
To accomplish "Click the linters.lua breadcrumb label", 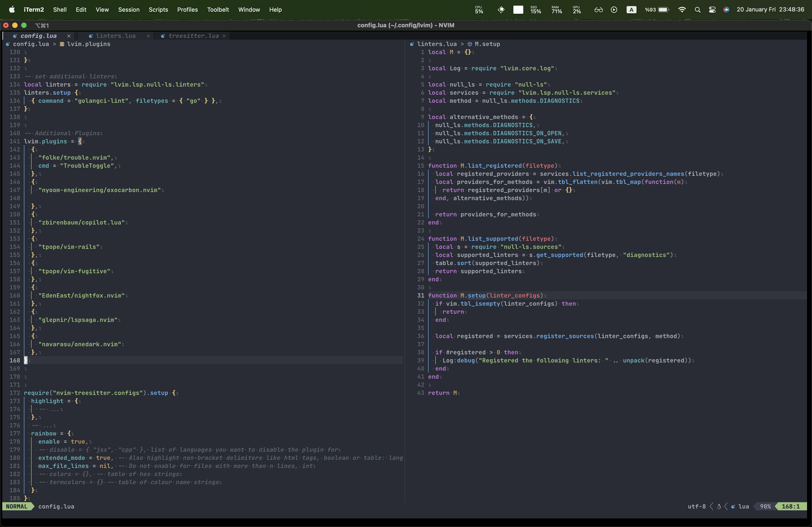I will (437, 44).
